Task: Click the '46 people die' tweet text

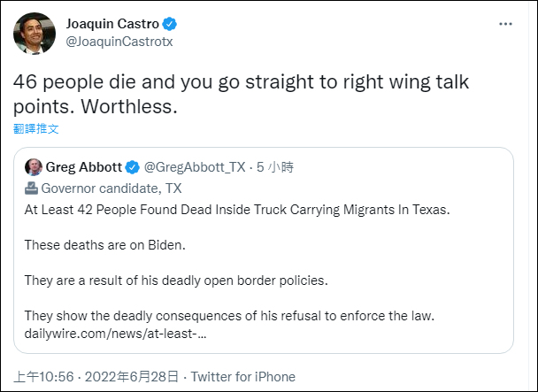Action: [241, 94]
